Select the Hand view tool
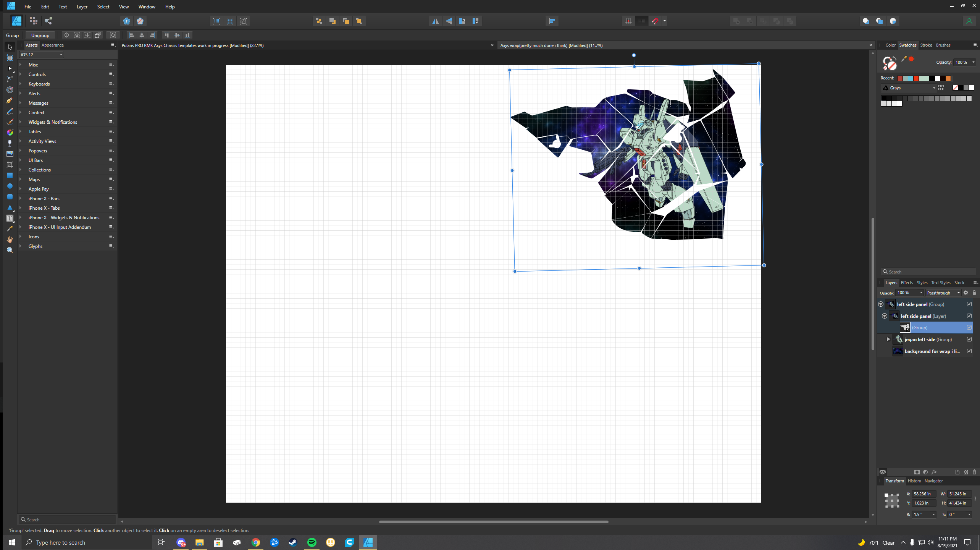The image size is (980, 550). (x=10, y=239)
